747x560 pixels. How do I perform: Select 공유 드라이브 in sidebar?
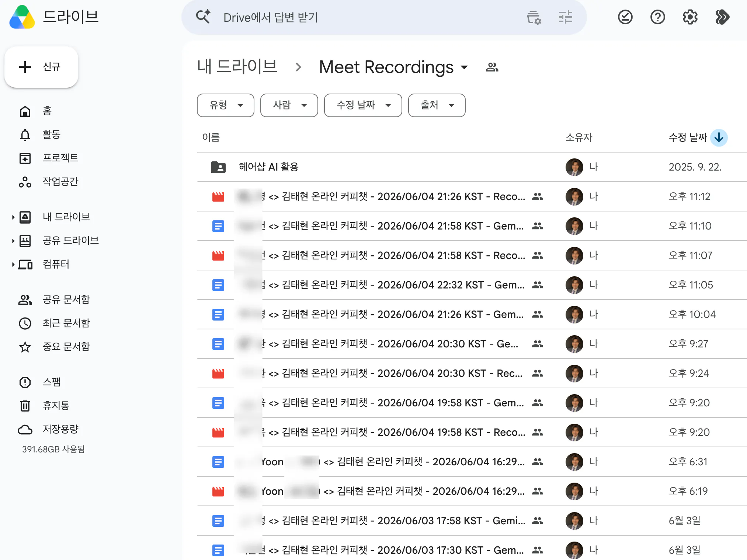[x=70, y=241]
